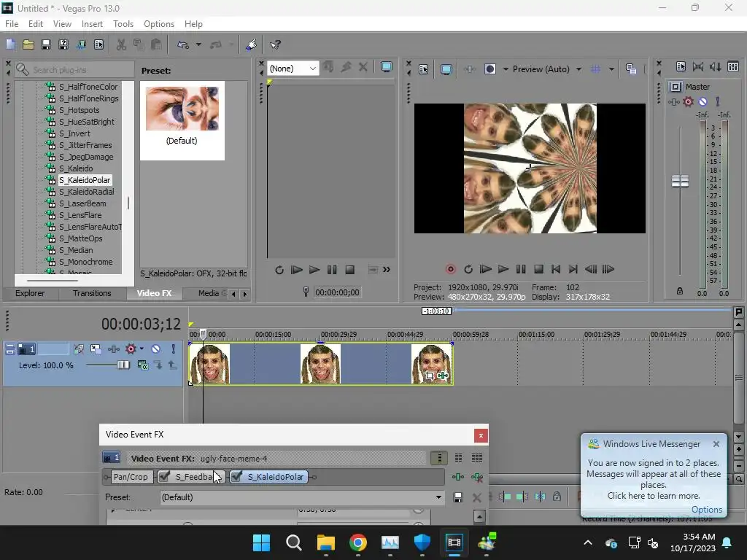Open the plug-in chain icon in Video Event FX
747x560 pixels.
[x=458, y=477]
